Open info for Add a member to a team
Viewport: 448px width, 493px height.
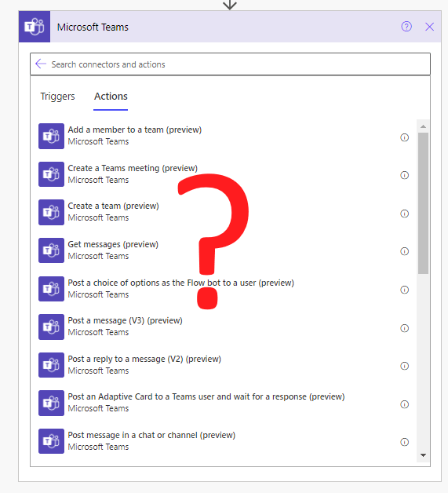pos(404,137)
